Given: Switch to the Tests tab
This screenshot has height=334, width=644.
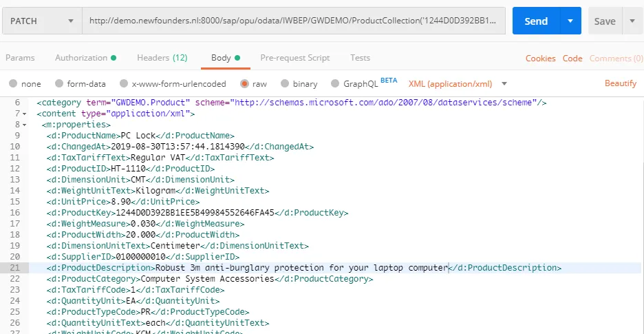Looking at the screenshot, I should 360,58.
